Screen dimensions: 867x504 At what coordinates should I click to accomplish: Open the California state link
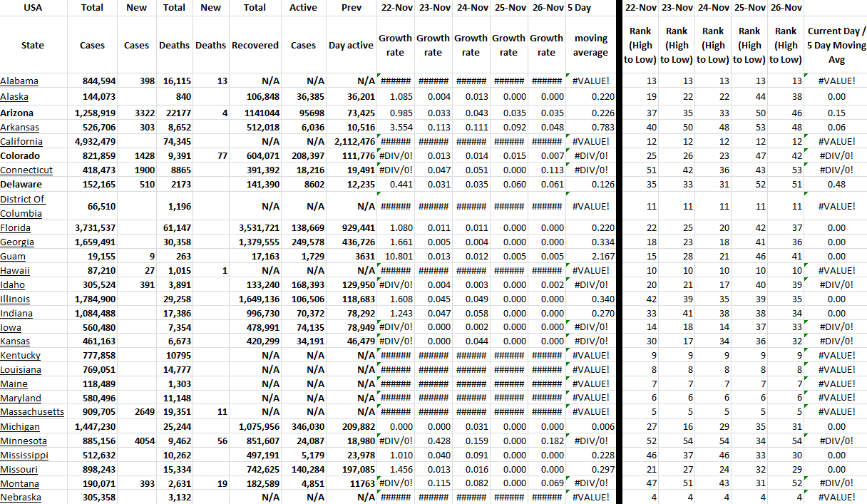21,142
